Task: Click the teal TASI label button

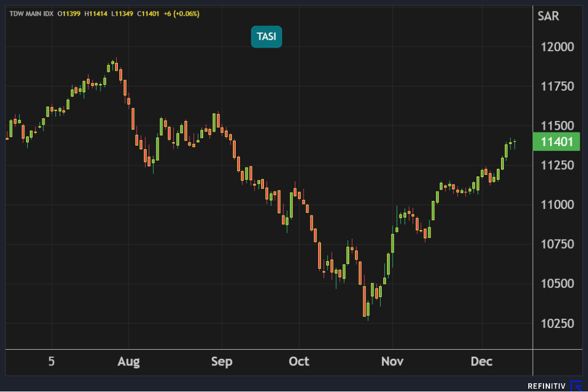Action: [x=266, y=37]
